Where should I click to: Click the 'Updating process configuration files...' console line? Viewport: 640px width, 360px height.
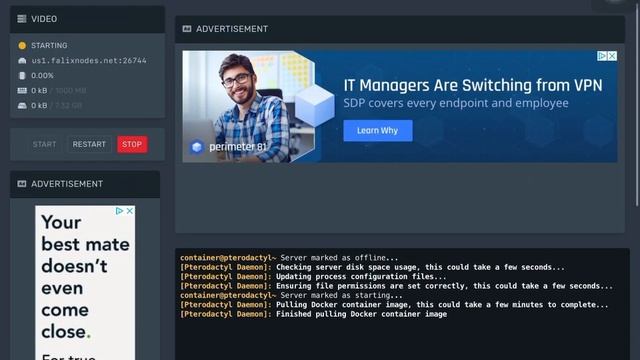click(x=313, y=277)
